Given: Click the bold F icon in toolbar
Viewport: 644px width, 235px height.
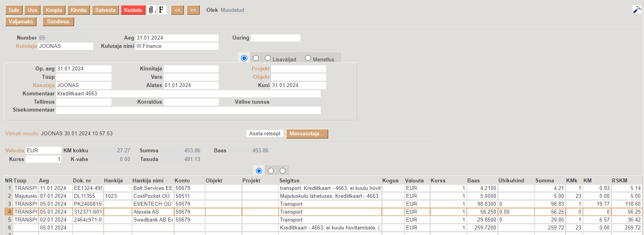Looking at the screenshot, I should click(161, 10).
